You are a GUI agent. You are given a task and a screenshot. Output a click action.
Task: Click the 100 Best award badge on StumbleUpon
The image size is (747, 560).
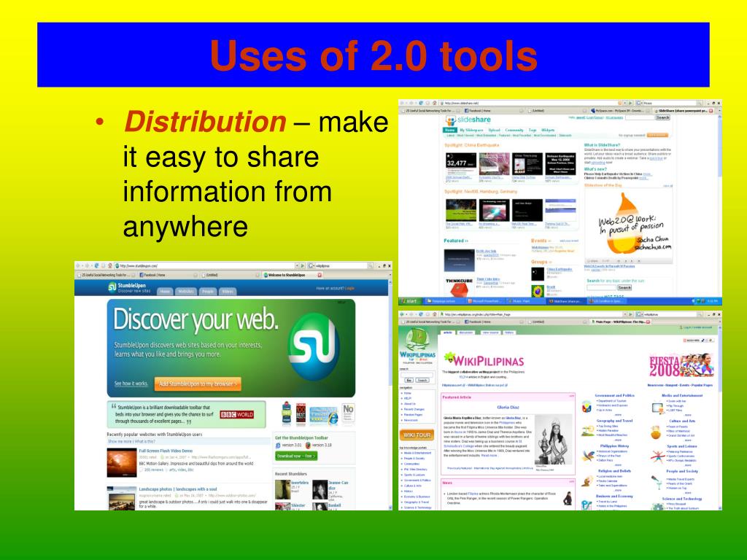(301, 414)
